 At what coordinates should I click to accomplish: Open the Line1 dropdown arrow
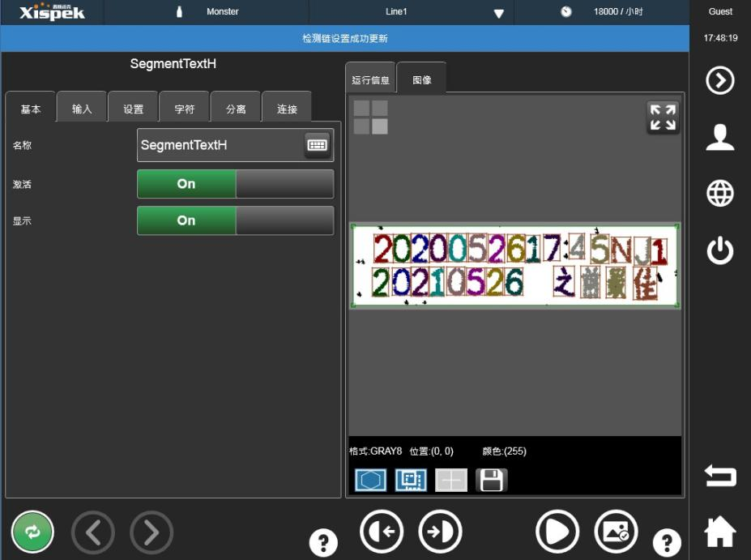(498, 14)
